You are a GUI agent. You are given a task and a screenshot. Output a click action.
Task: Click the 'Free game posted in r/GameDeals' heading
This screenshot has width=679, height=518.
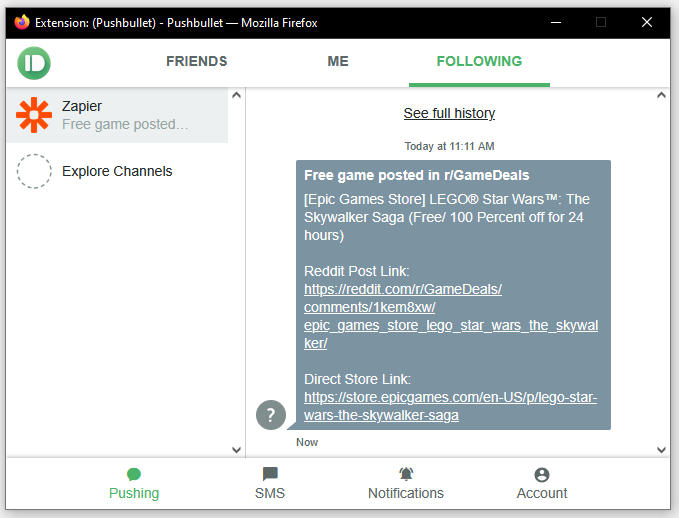417,175
